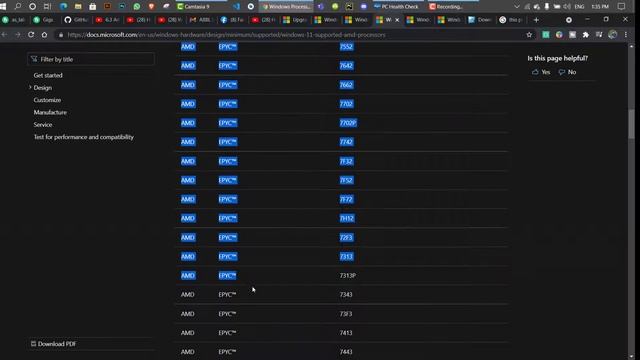
Task: Open the green extension icon in toolbar
Action: (x=546, y=35)
